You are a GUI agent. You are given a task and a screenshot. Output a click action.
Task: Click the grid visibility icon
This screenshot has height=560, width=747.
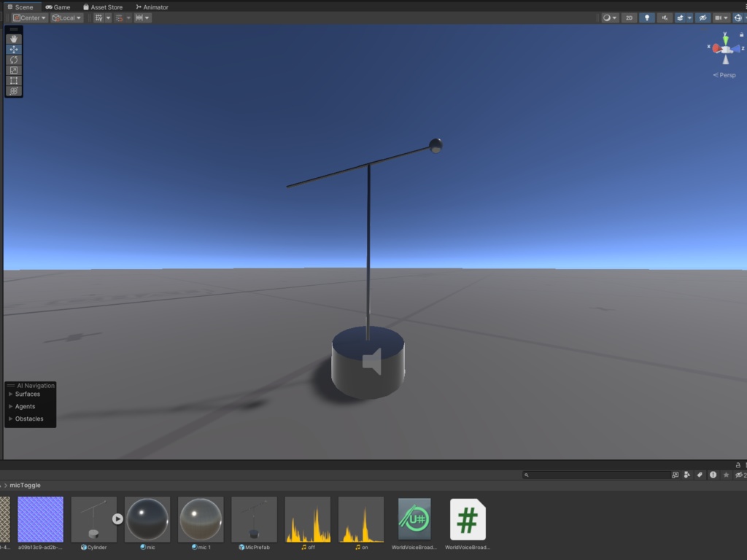click(x=98, y=17)
